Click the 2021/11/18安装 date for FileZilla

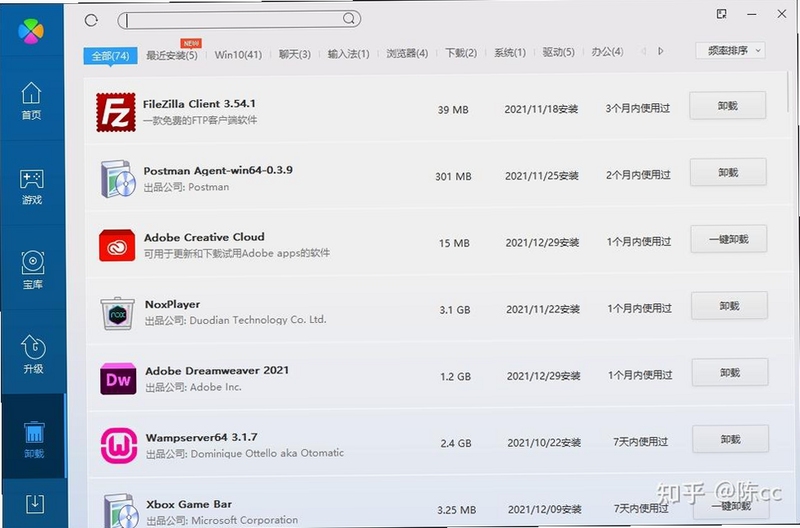pos(541,109)
